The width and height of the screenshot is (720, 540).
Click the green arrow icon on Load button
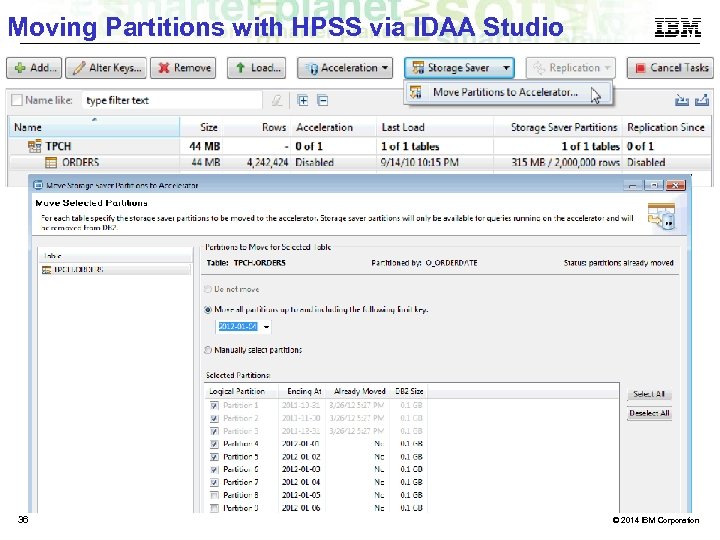[240, 68]
